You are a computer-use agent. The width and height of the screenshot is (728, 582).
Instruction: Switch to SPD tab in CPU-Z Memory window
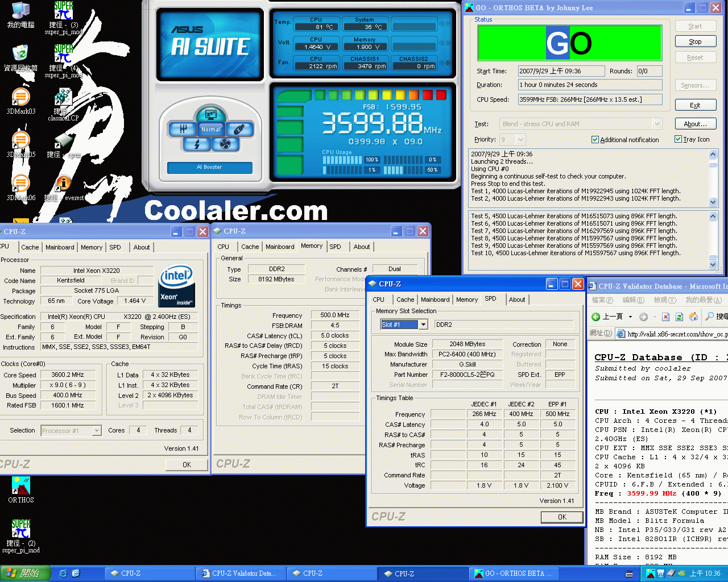tap(335, 247)
